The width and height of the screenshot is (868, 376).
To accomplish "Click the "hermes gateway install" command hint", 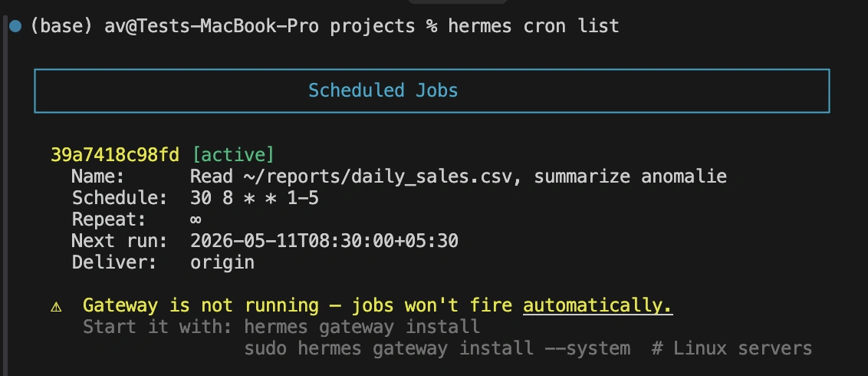I will [362, 327].
